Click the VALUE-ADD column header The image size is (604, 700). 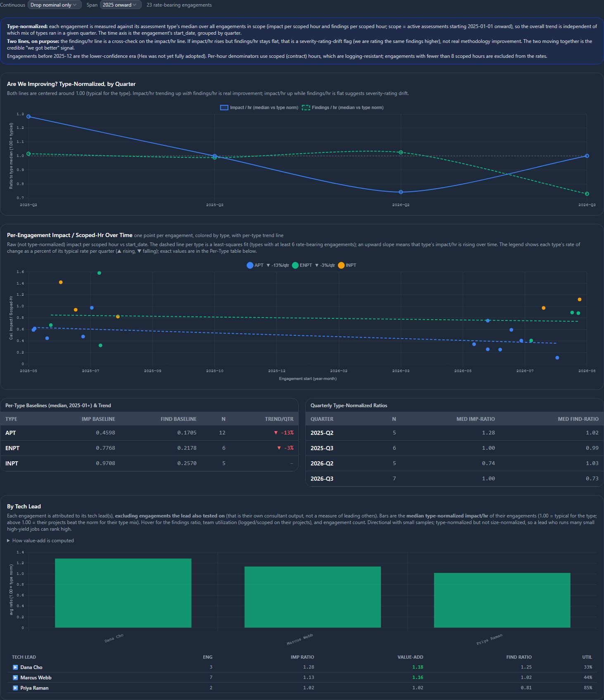tap(410, 657)
